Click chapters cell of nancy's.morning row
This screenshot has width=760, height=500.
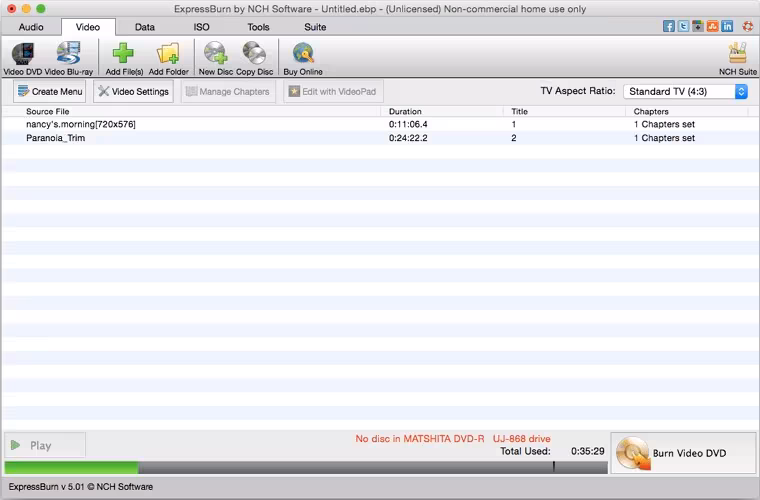click(664, 125)
